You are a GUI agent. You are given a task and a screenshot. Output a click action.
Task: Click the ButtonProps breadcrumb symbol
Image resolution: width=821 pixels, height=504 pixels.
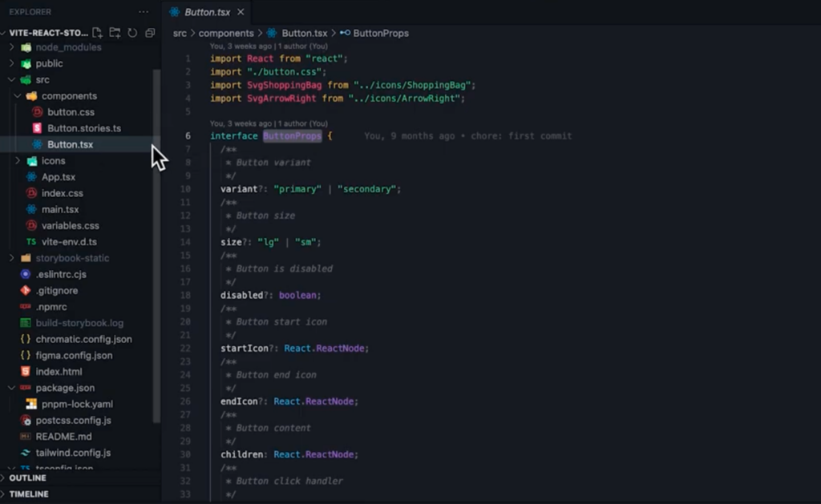pyautogui.click(x=381, y=33)
